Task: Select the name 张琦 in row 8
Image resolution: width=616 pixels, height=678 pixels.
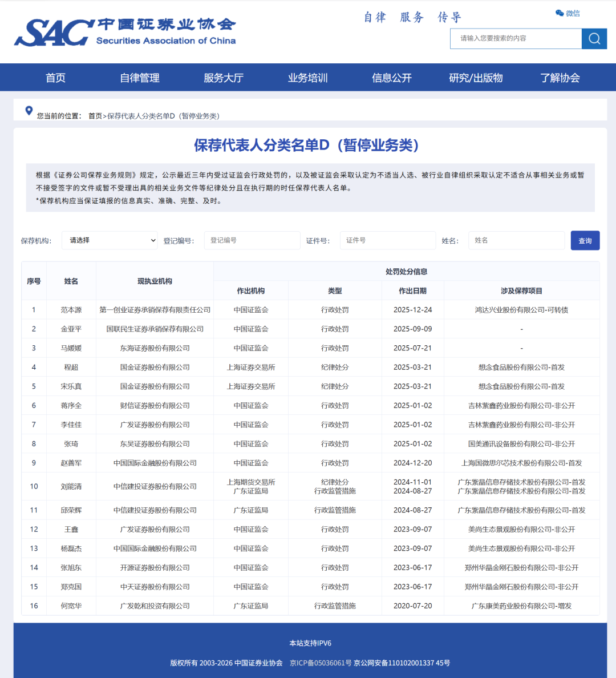Action: (71, 443)
